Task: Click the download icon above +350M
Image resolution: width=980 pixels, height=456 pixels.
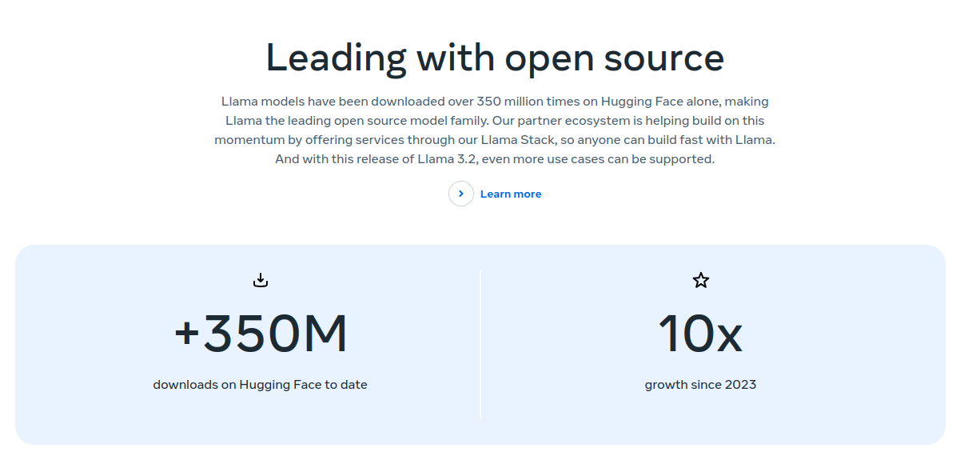Action: (261, 280)
